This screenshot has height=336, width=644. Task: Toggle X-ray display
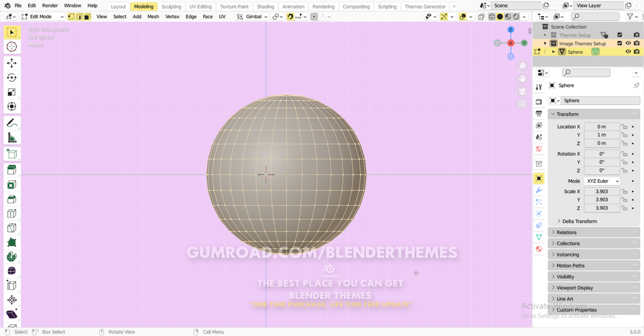[x=481, y=17]
